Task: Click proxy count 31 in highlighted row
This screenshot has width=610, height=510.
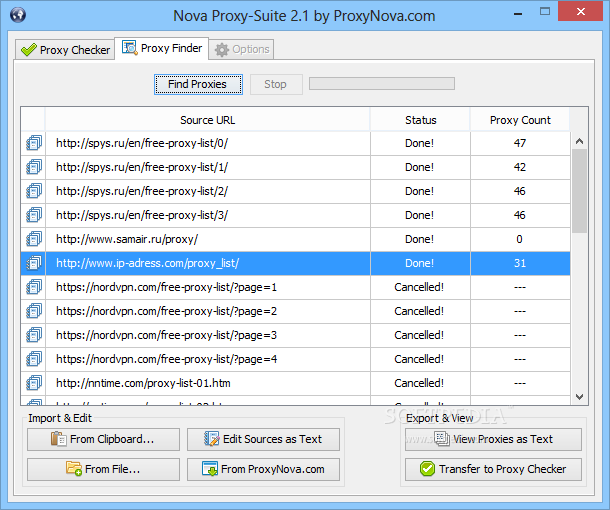Action: point(520,263)
